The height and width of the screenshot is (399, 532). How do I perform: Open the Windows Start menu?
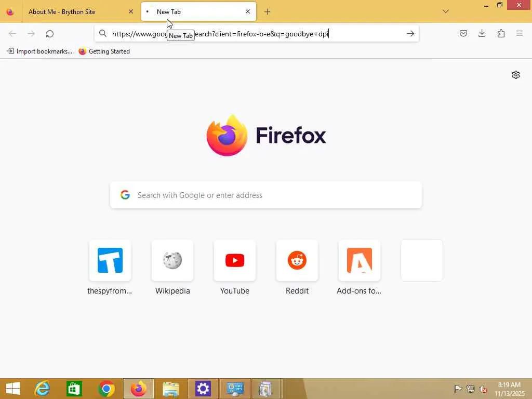coord(13,389)
